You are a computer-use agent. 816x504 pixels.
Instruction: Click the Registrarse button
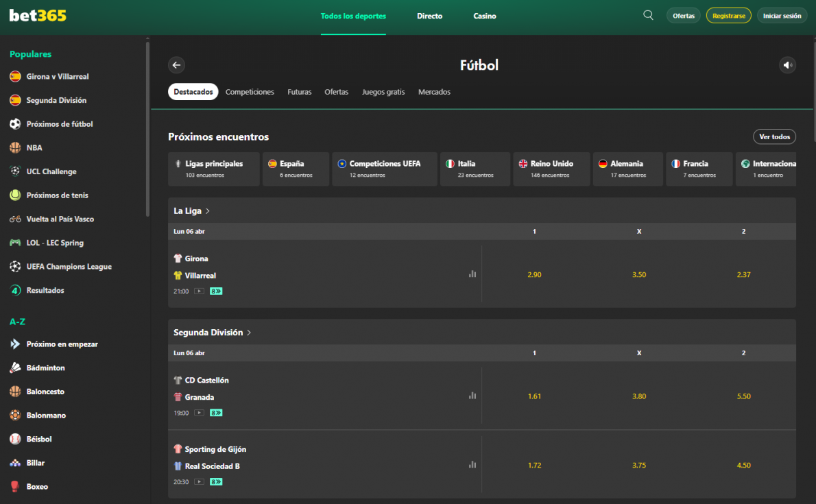[x=728, y=16]
